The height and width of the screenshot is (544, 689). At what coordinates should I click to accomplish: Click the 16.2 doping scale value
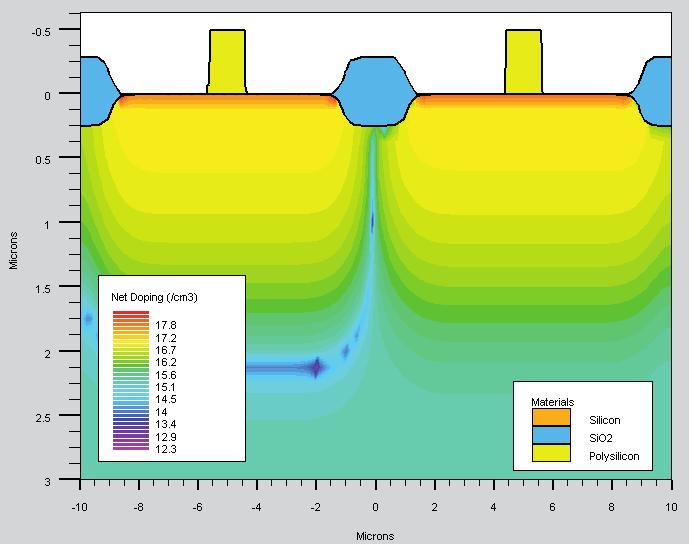[166, 362]
